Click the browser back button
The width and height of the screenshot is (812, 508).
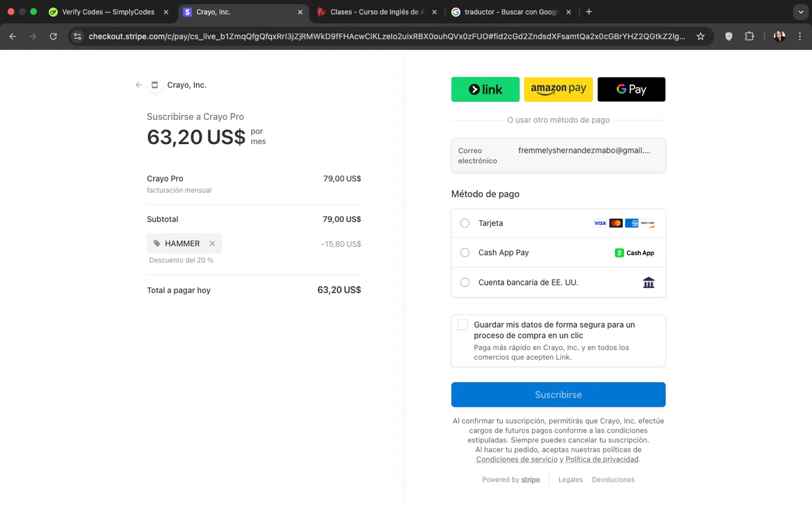pos(13,36)
